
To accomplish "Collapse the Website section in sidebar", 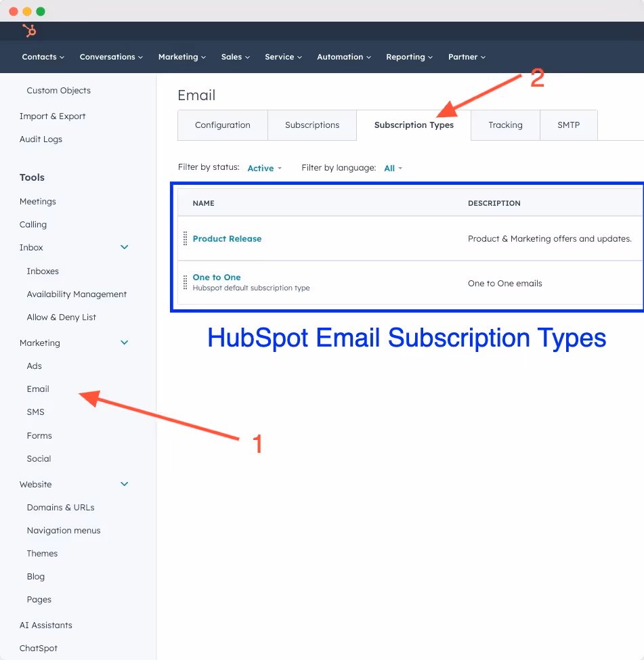I will pyautogui.click(x=124, y=484).
